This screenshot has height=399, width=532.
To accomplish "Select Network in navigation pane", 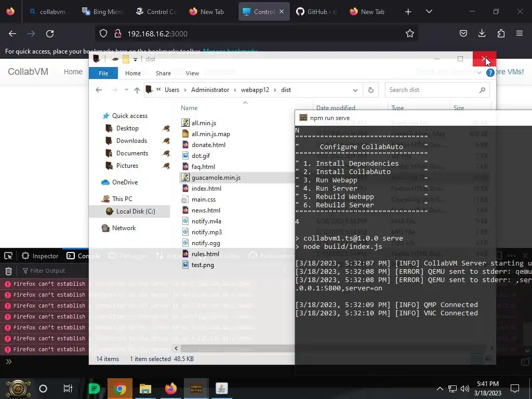I will pyautogui.click(x=124, y=228).
